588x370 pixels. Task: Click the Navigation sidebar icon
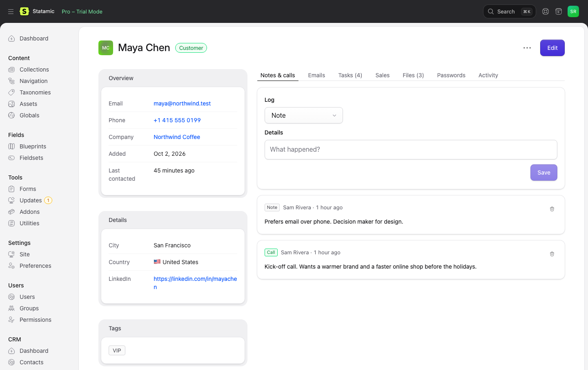(11, 81)
